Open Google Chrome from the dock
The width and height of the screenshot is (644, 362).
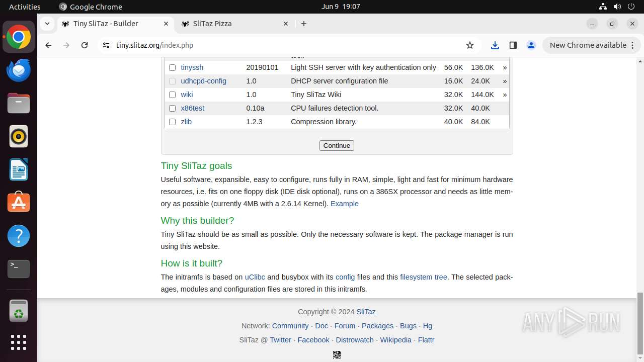19,37
